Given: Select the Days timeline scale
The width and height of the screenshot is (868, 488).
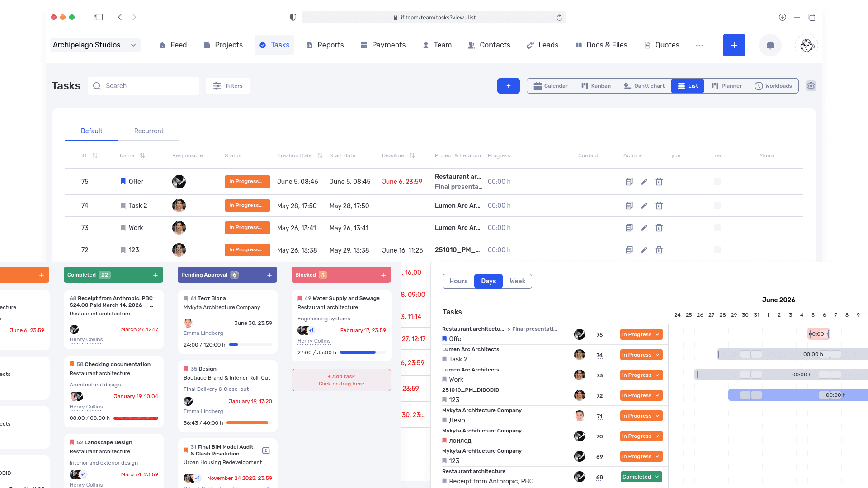Looking at the screenshot, I should [488, 281].
